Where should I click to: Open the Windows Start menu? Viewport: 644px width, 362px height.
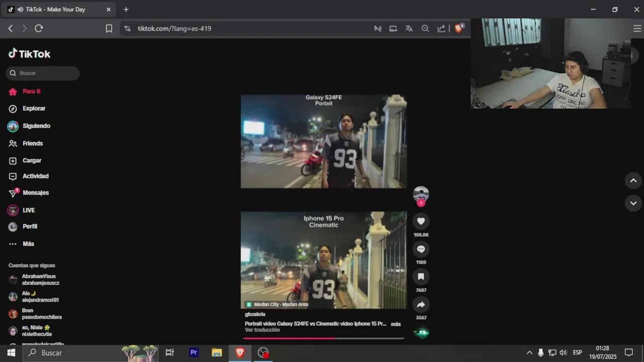pyautogui.click(x=11, y=353)
